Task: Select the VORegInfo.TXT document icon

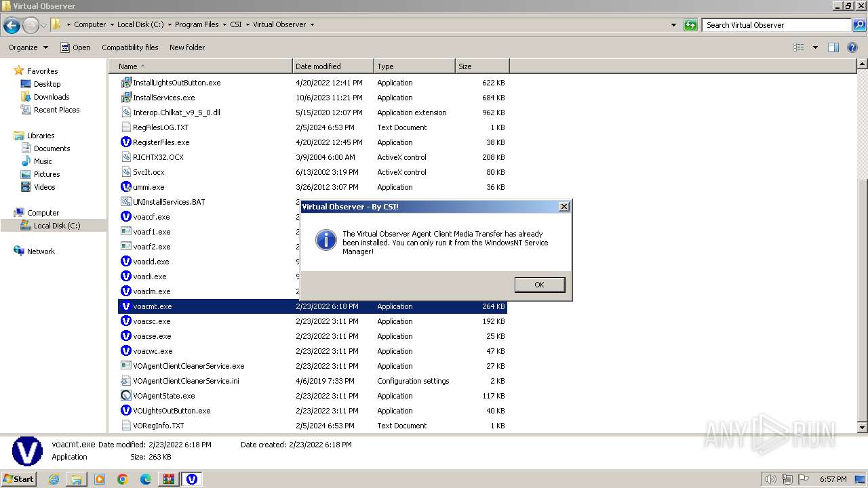Action: click(125, 426)
